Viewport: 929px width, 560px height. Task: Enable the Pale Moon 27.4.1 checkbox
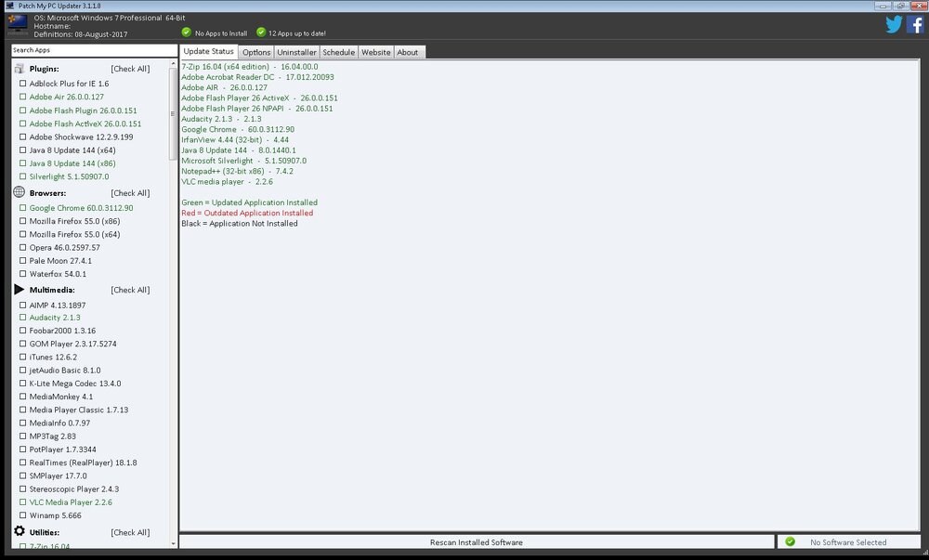point(23,260)
